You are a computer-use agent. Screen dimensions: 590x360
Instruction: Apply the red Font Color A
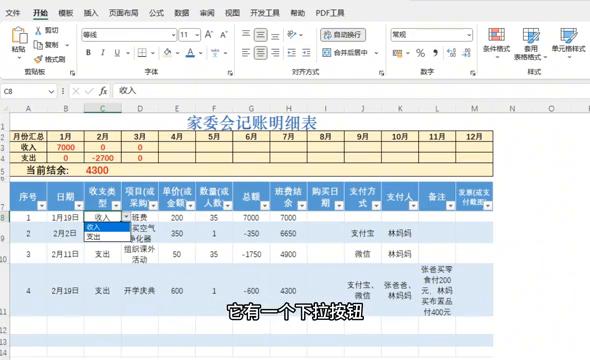[x=190, y=53]
